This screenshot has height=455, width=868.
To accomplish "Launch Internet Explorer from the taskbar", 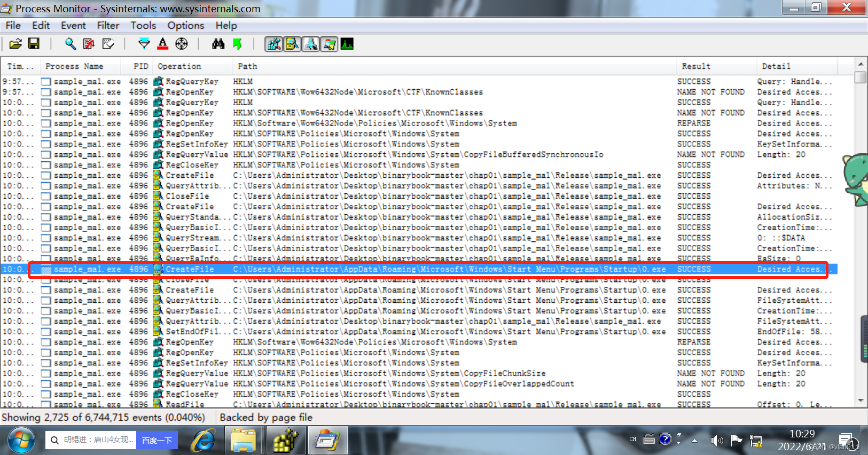I will [x=204, y=441].
